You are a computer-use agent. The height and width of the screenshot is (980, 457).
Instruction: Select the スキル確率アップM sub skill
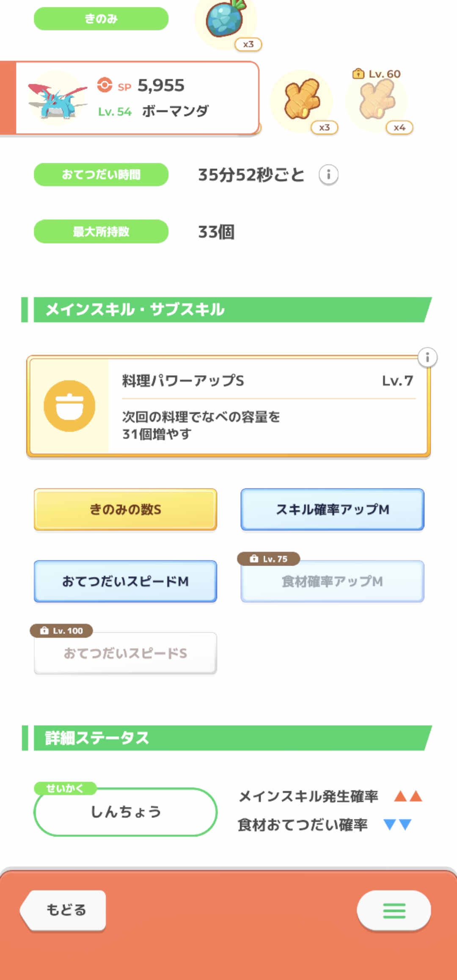click(332, 509)
